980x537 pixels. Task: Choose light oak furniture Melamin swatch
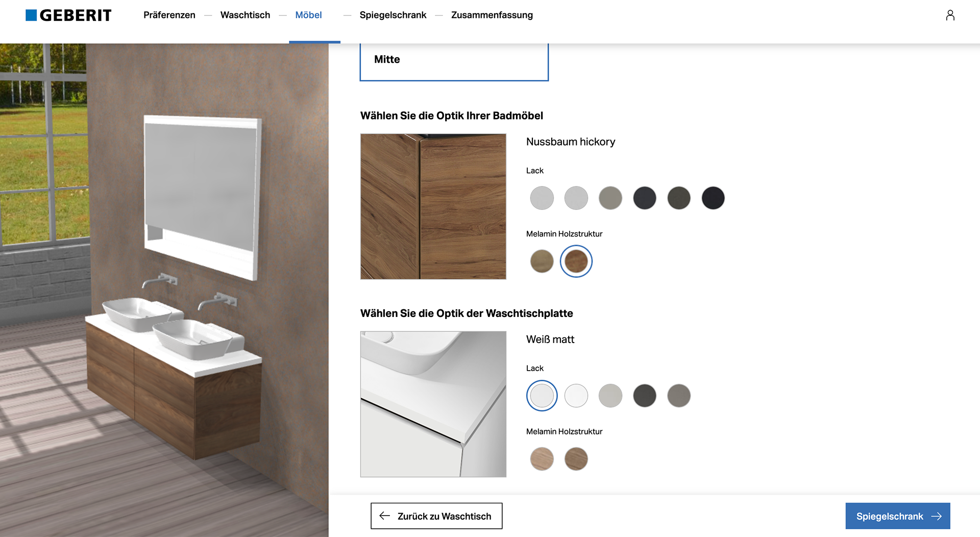pyautogui.click(x=542, y=261)
